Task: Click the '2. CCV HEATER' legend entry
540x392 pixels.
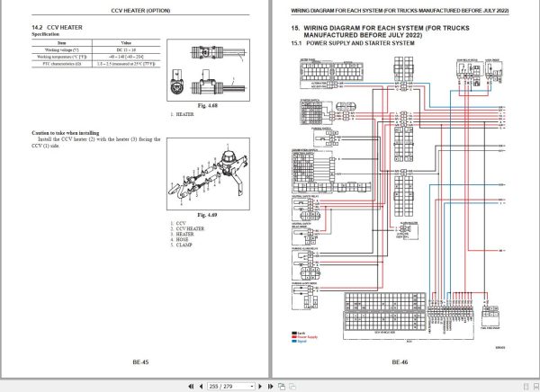Action: tap(187, 228)
